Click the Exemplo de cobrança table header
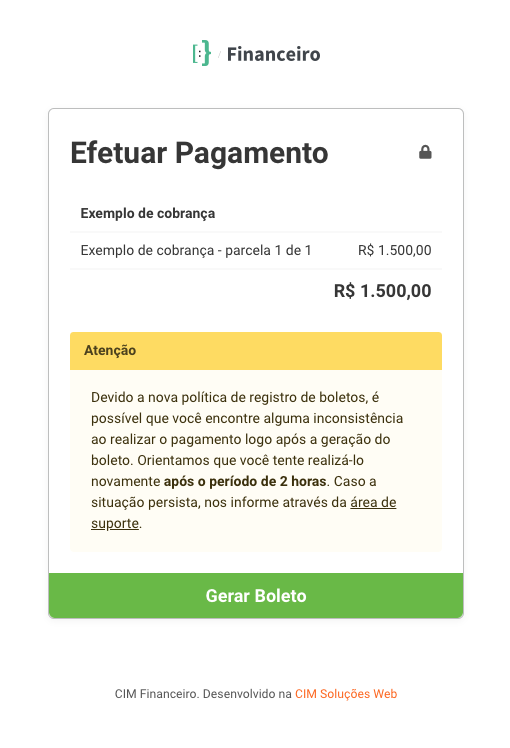Screen dimensions: 510x748 [x=148, y=213]
